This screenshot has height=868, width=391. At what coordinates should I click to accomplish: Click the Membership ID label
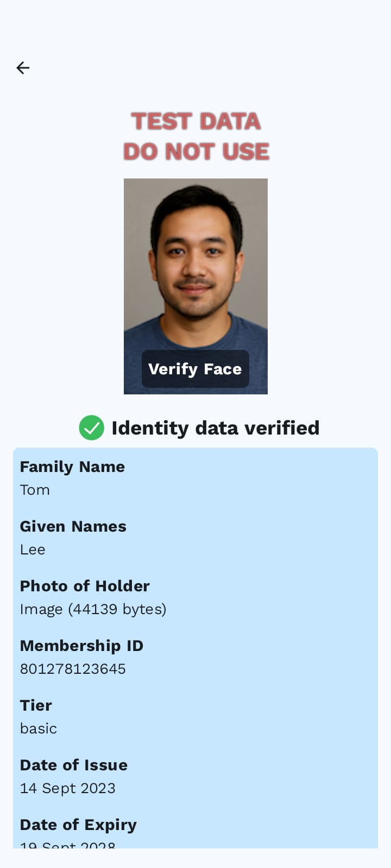coord(81,646)
